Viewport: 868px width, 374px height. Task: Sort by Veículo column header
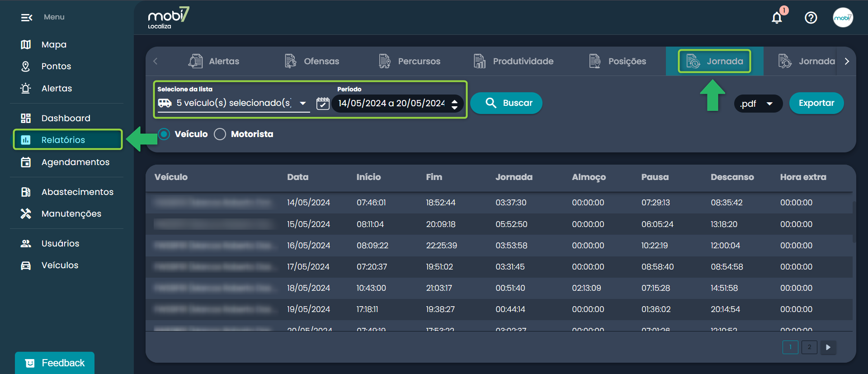point(171,177)
